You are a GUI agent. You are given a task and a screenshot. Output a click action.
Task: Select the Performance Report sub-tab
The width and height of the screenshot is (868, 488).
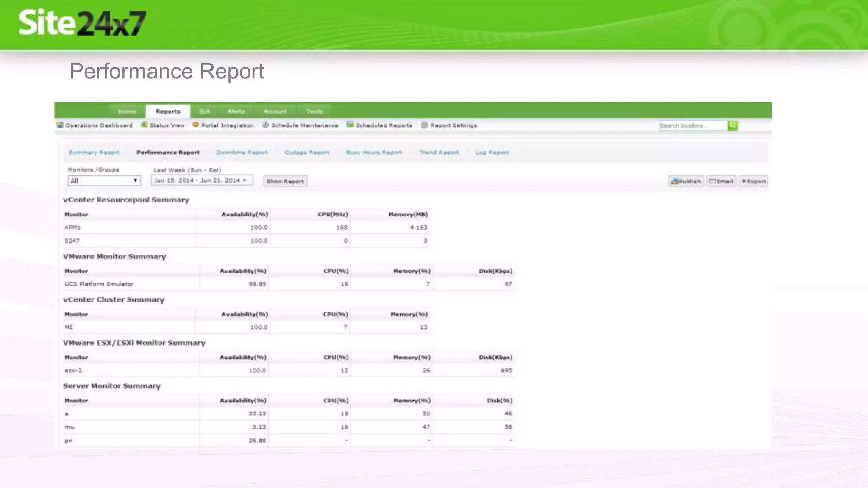pos(168,152)
